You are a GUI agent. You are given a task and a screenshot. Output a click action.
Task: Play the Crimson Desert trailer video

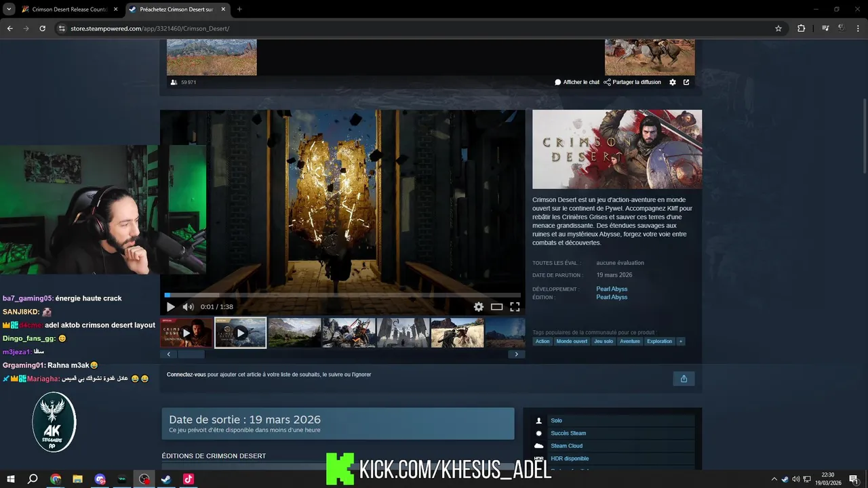(170, 306)
